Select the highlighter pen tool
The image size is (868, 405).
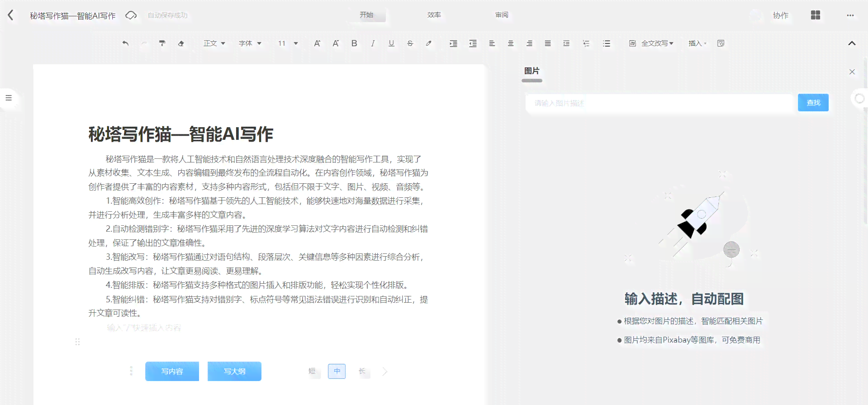point(428,43)
